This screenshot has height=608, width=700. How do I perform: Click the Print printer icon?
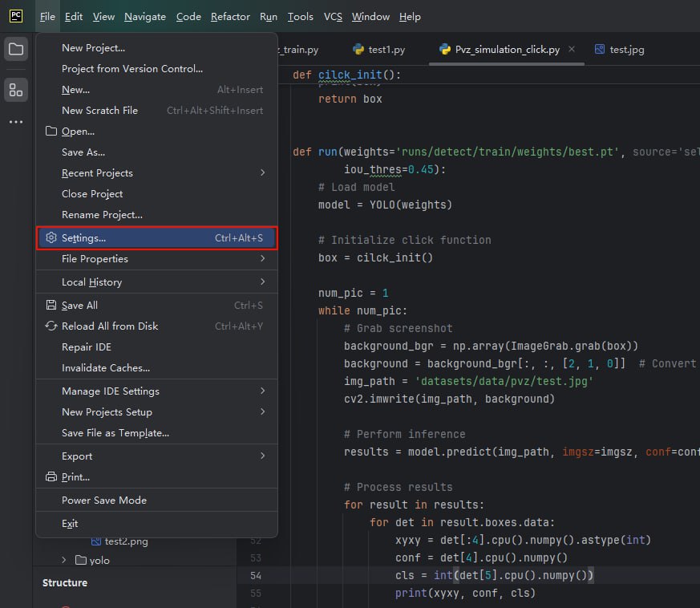click(51, 476)
